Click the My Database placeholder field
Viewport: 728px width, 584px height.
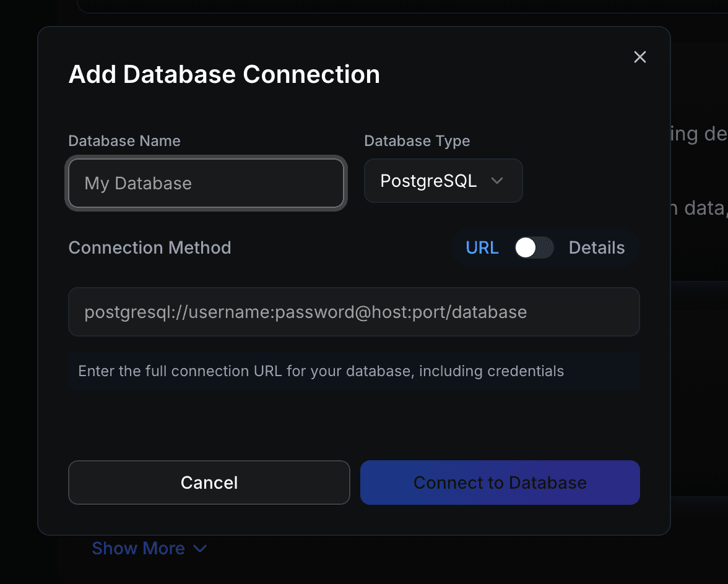206,183
